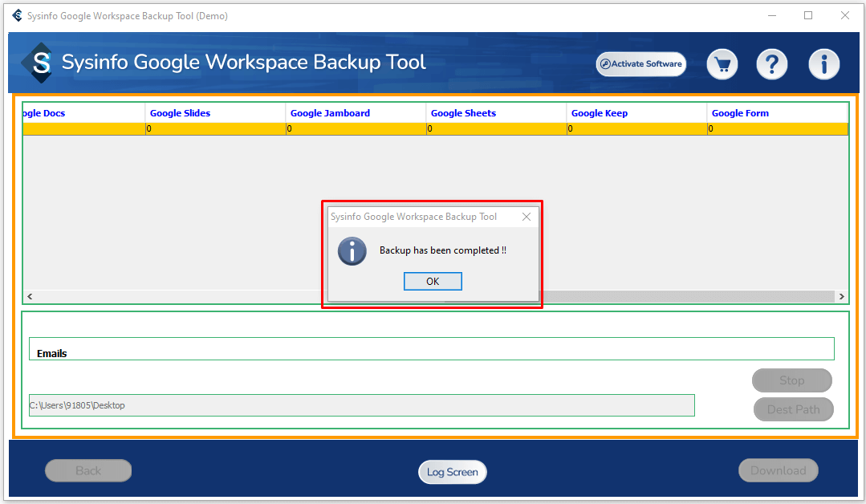Click the Google Sheets column header

pos(496,113)
